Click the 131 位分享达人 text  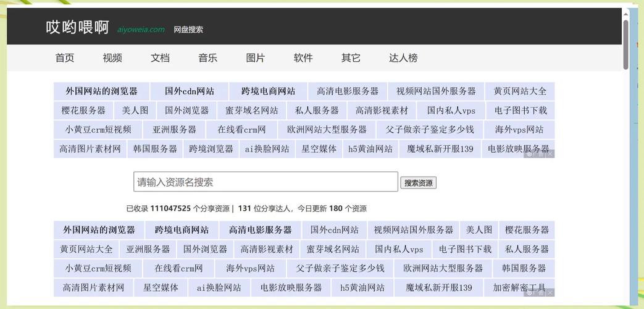point(264,209)
